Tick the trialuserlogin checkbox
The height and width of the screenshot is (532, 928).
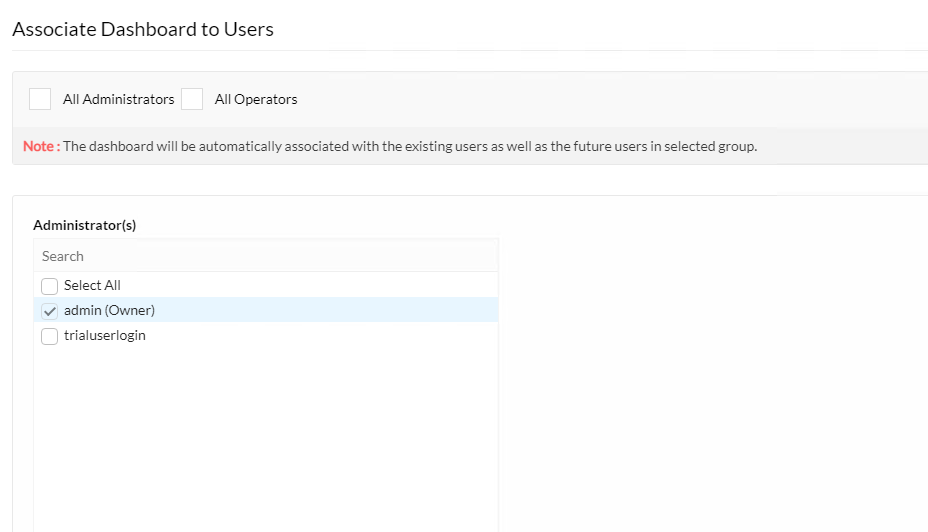coord(49,336)
